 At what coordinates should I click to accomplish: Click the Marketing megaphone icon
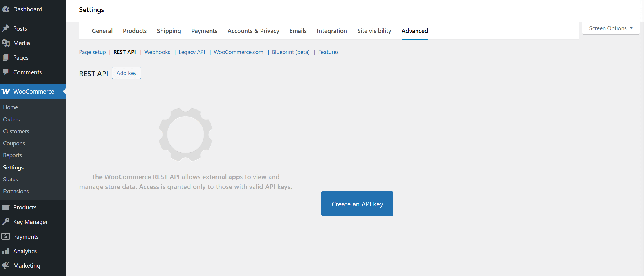(6, 265)
